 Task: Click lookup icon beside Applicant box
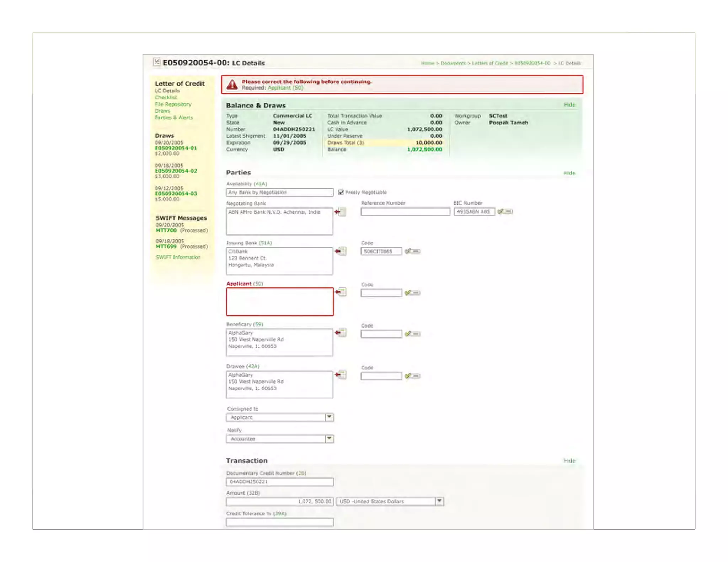pos(341,292)
